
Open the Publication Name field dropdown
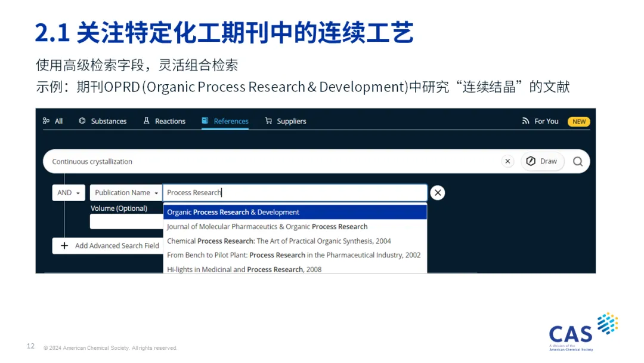pyautogui.click(x=126, y=193)
